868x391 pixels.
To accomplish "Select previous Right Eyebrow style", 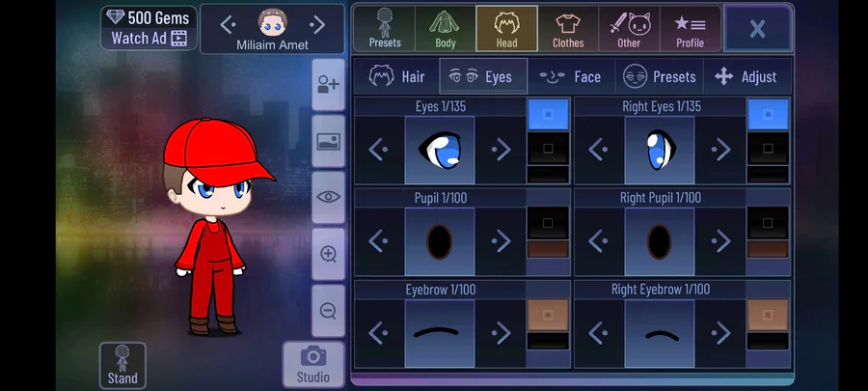I will click(598, 333).
